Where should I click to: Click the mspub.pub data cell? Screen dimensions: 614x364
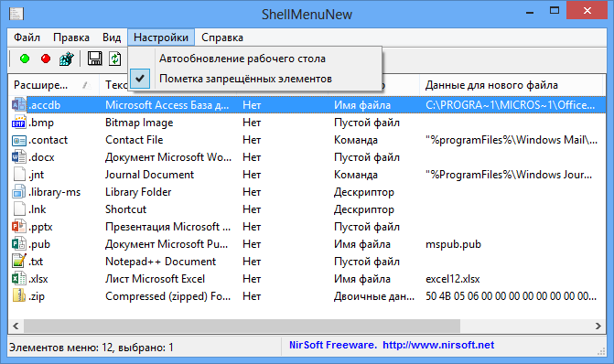[x=453, y=244]
